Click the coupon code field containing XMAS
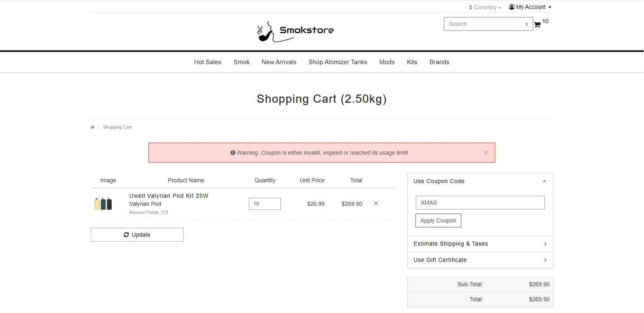Image resolution: width=644 pixels, height=313 pixels. (480, 203)
